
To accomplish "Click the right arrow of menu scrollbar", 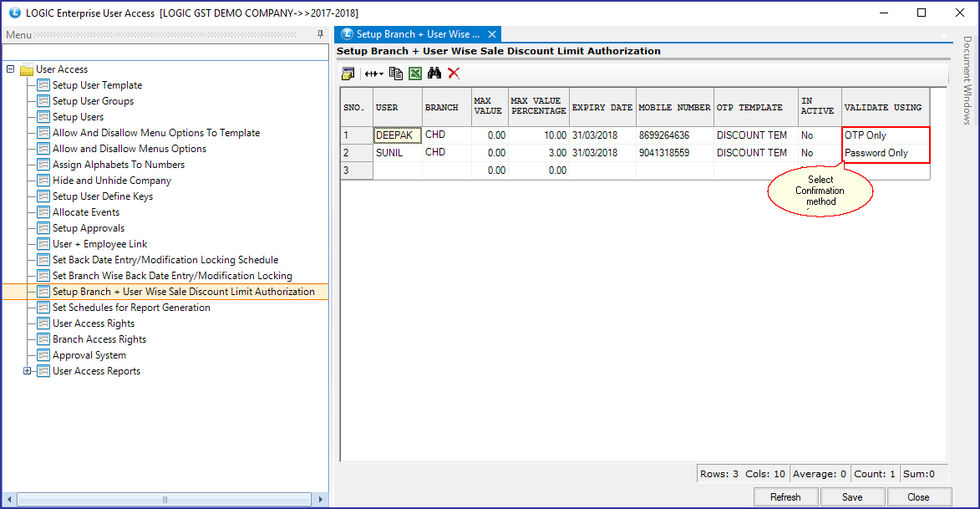I will tap(320, 500).
